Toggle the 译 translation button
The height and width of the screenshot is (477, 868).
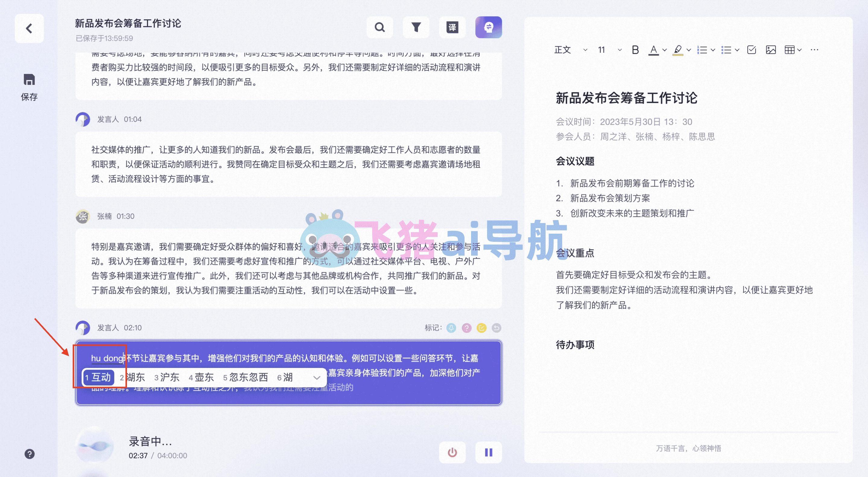click(x=452, y=27)
